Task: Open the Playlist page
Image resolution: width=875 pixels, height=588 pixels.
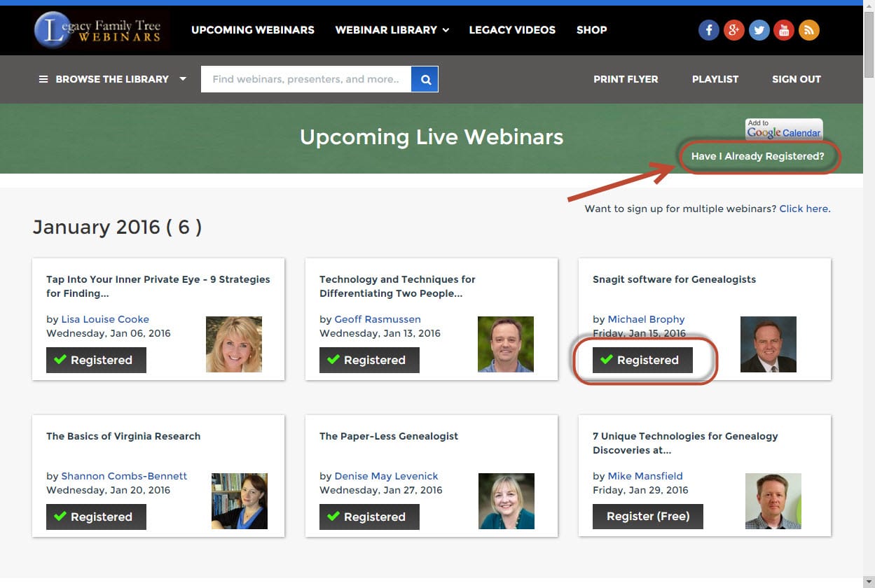Action: (x=715, y=79)
